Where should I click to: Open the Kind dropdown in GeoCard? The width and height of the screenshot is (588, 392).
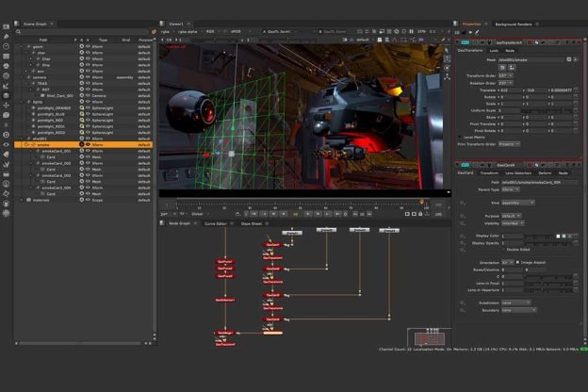click(x=518, y=203)
